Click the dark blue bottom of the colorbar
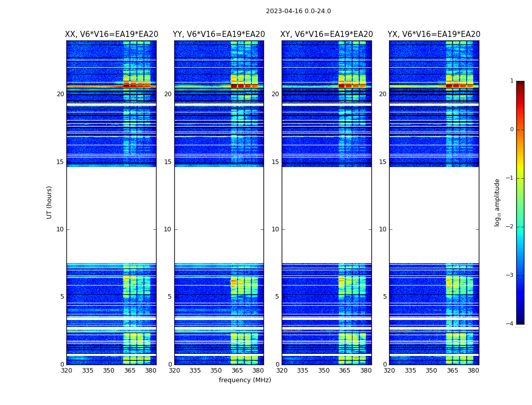This screenshot has height=405, width=532. [520, 320]
